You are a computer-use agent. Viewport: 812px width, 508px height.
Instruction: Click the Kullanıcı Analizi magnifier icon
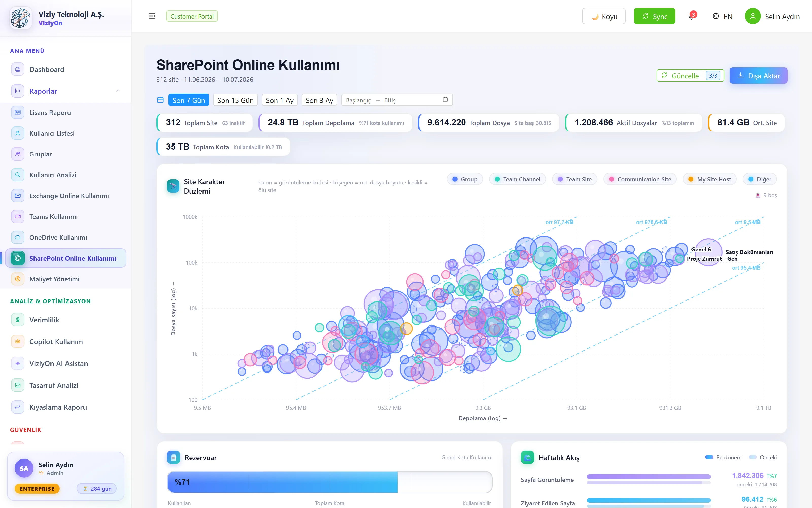coord(18,175)
